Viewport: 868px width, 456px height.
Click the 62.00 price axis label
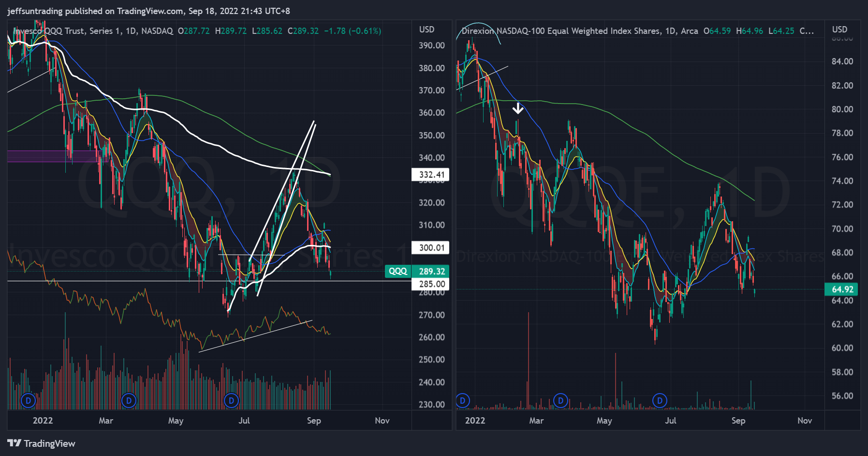pyautogui.click(x=842, y=324)
